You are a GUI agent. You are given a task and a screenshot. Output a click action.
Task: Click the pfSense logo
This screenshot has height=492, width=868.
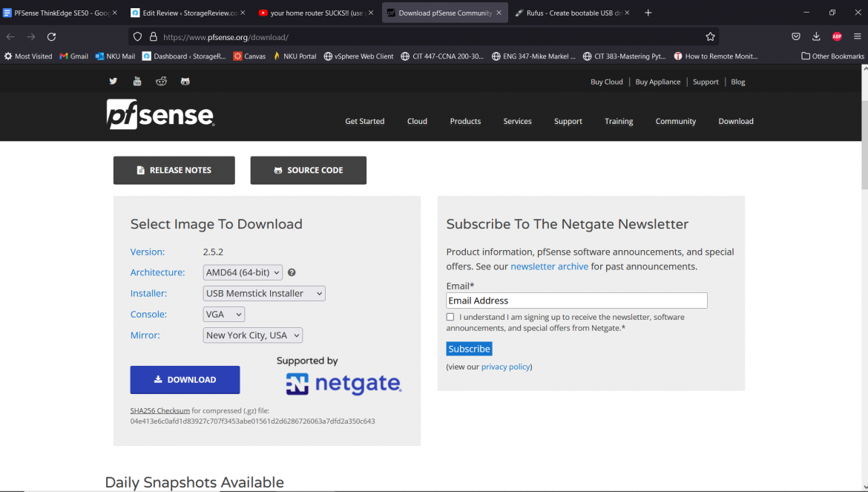click(160, 114)
